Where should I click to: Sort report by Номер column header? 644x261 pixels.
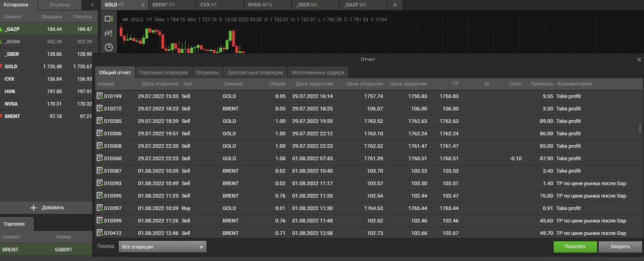(107, 84)
